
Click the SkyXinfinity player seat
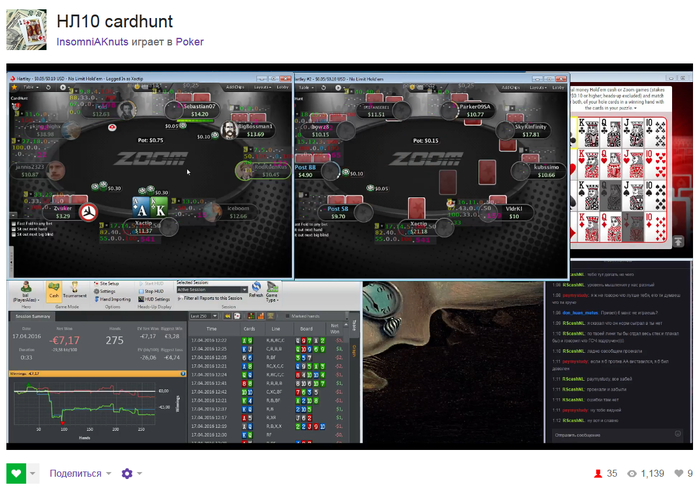[x=523, y=130]
